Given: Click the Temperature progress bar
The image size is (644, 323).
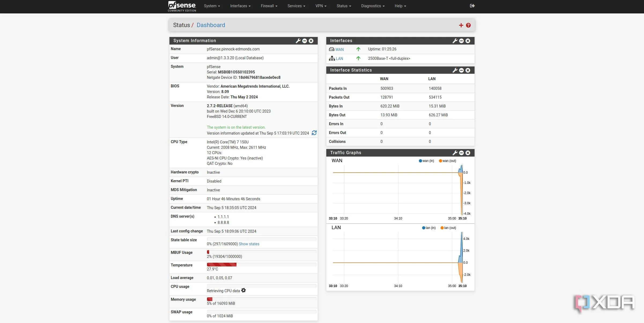Looking at the screenshot, I should 262,265.
